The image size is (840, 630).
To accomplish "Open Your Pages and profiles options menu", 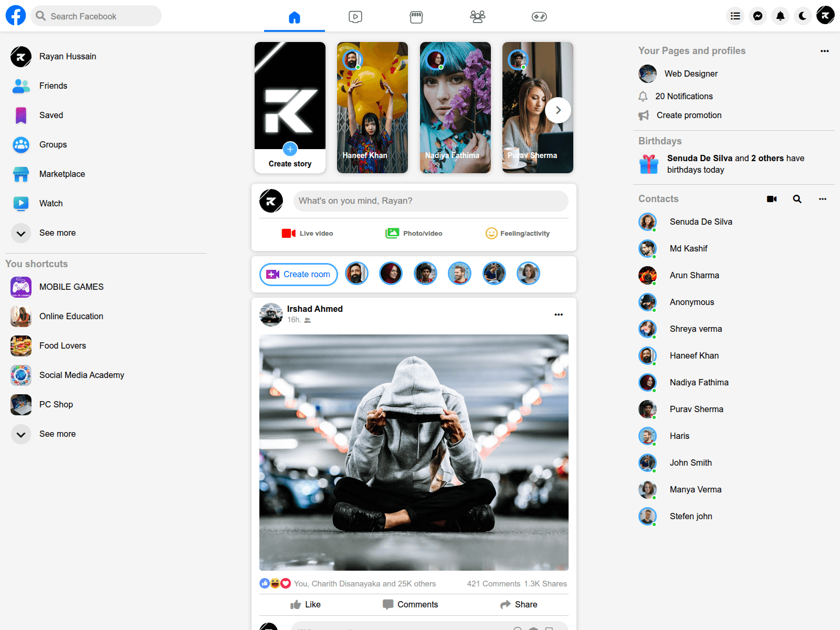I will [824, 51].
